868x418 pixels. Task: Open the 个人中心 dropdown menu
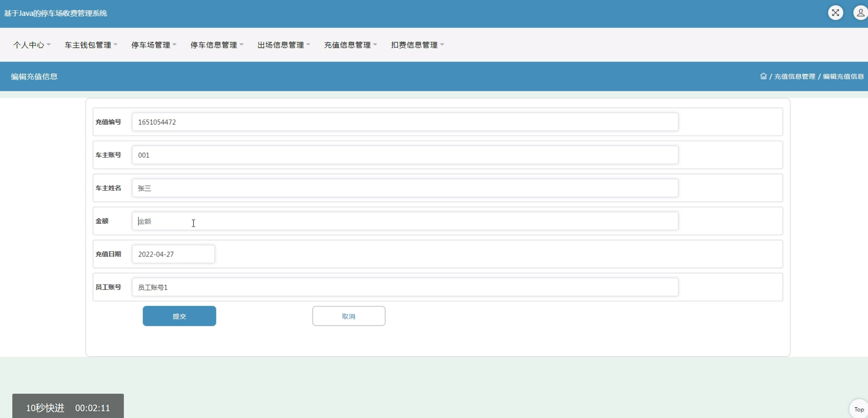[32, 45]
